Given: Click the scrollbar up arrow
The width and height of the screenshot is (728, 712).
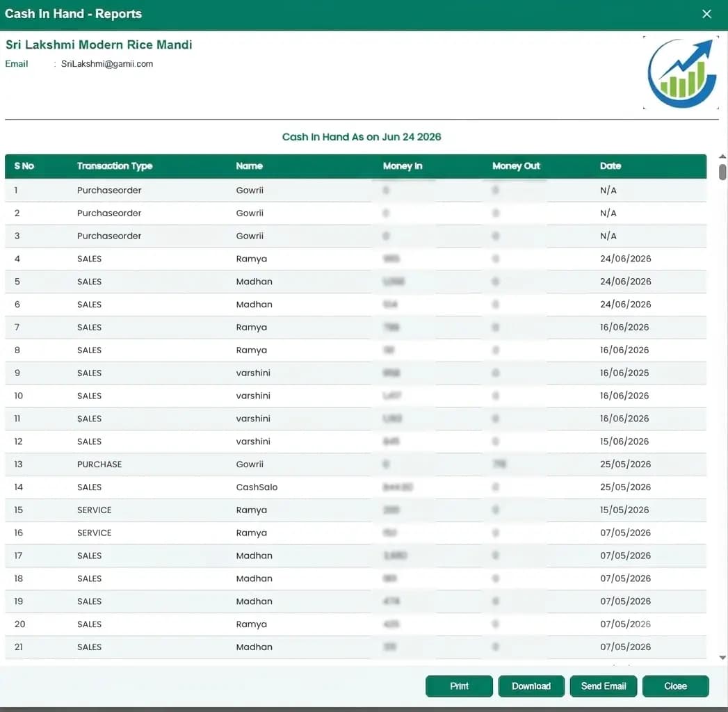Looking at the screenshot, I should click(722, 156).
